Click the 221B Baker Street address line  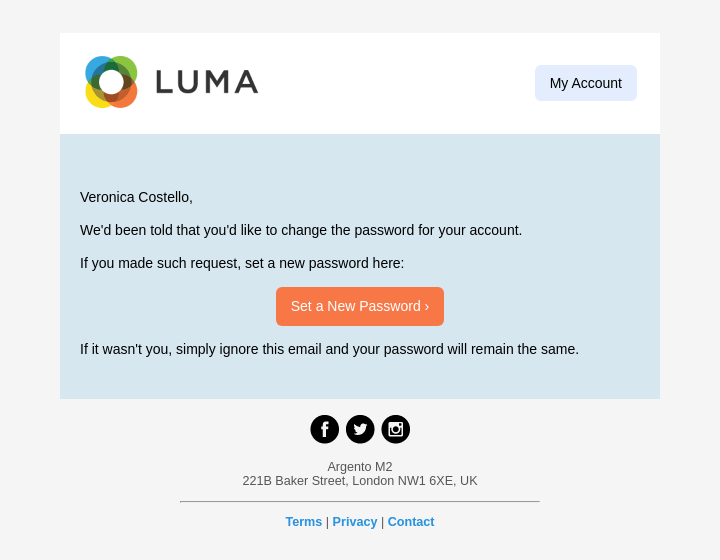click(360, 481)
